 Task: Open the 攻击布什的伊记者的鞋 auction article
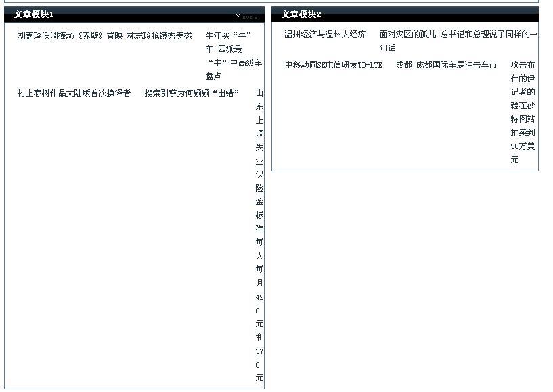[523, 112]
